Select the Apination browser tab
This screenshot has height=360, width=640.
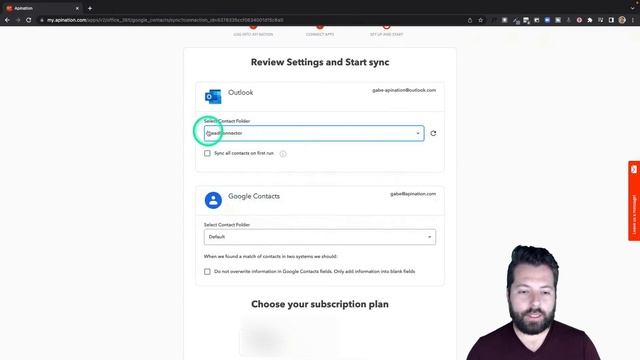click(41, 8)
